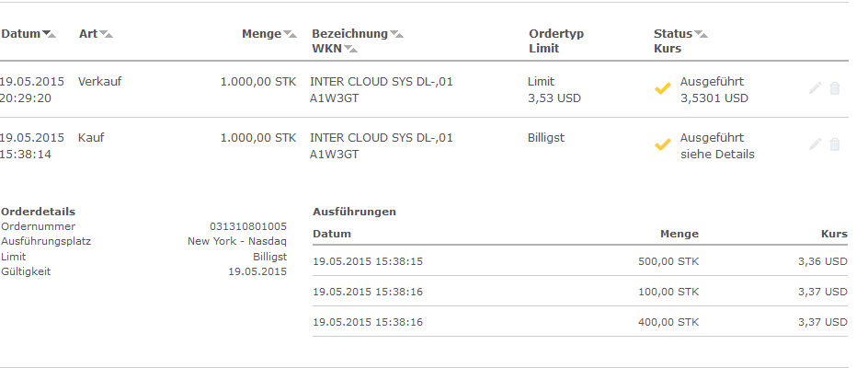Click the yellow checkmark beside siehe Details
Screen dimensions: 868x368
pyautogui.click(x=662, y=145)
